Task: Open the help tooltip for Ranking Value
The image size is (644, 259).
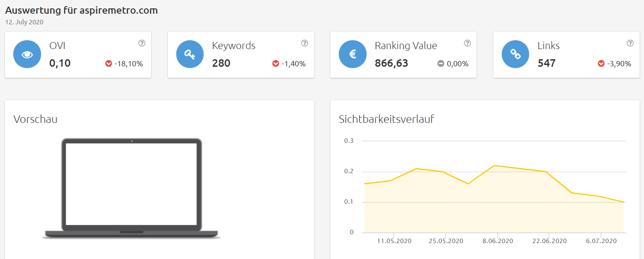Action: coord(467,43)
